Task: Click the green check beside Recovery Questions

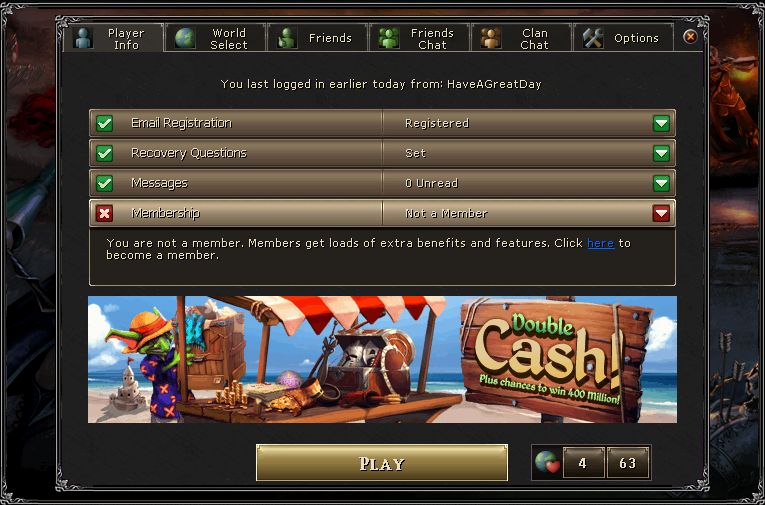Action: pyautogui.click(x=104, y=153)
